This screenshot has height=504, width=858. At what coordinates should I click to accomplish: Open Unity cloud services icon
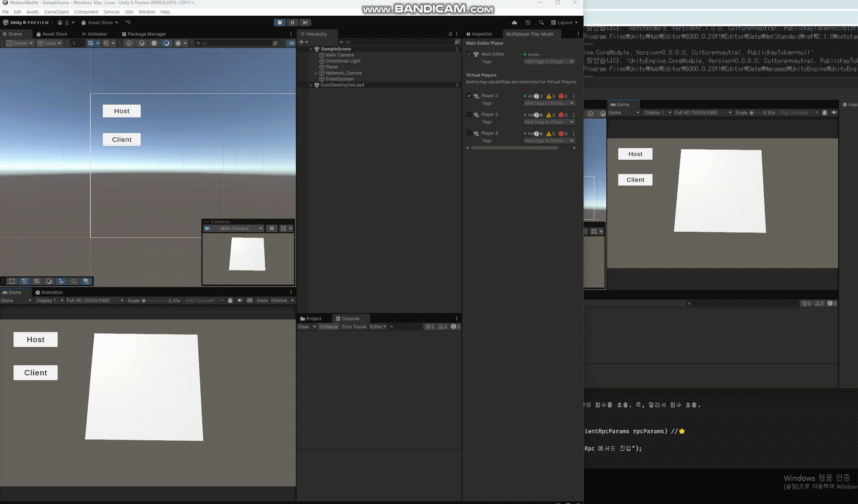(x=514, y=22)
